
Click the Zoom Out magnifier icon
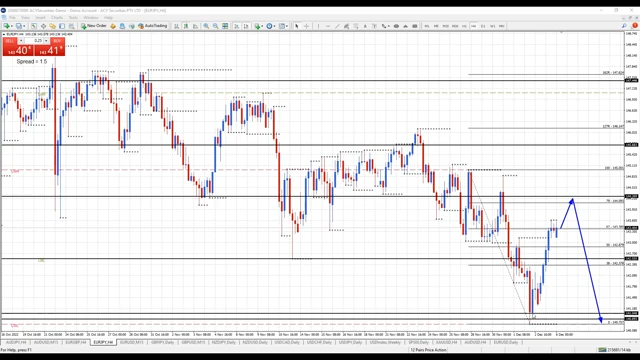tap(216, 26)
